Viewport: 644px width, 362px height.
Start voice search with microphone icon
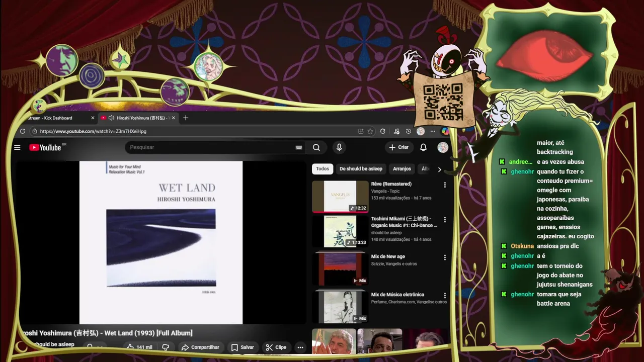click(x=339, y=147)
